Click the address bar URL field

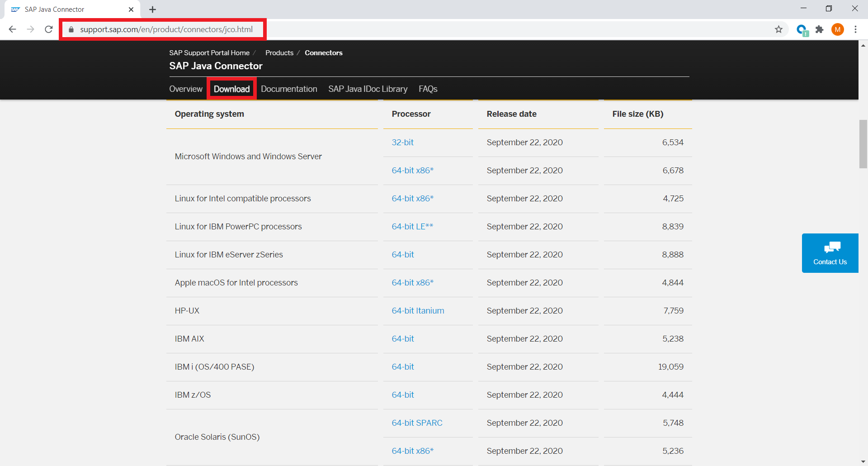166,29
